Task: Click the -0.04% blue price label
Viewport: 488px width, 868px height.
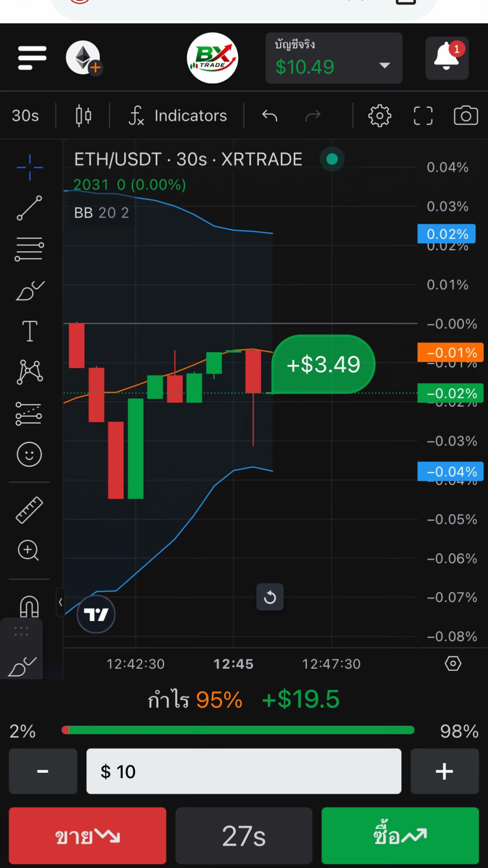Action: 451,471
